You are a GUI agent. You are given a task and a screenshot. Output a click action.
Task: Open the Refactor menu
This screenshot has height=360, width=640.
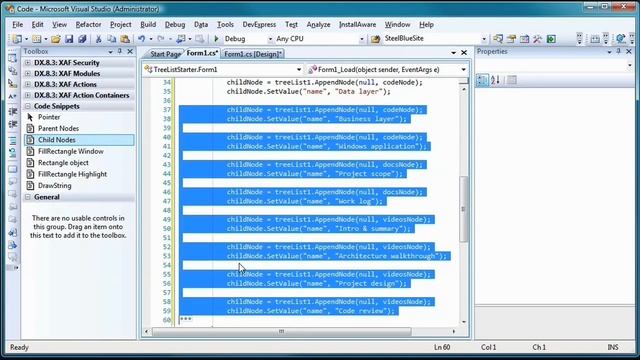tap(88, 24)
